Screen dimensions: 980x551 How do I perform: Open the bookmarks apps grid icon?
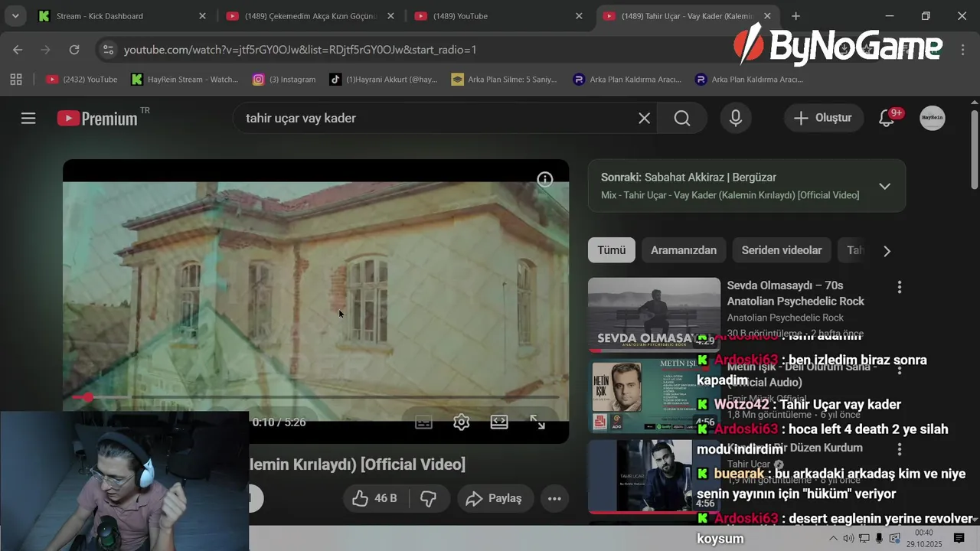coord(16,79)
